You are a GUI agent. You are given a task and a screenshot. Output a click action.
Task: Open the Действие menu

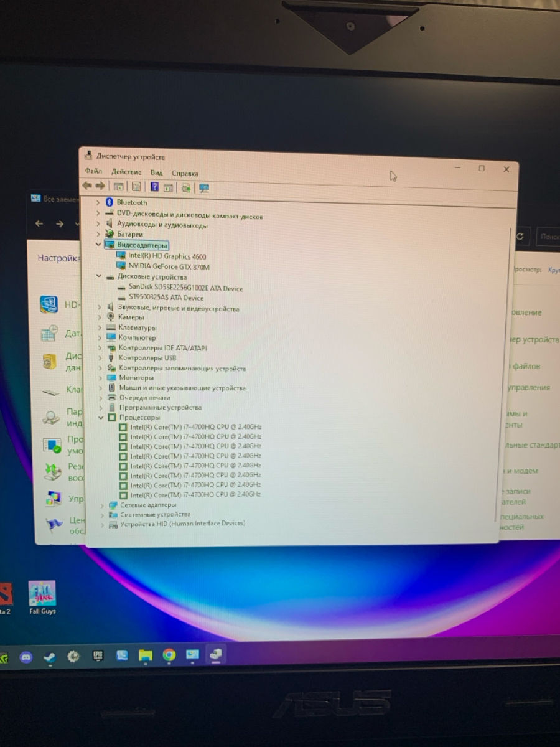[126, 172]
